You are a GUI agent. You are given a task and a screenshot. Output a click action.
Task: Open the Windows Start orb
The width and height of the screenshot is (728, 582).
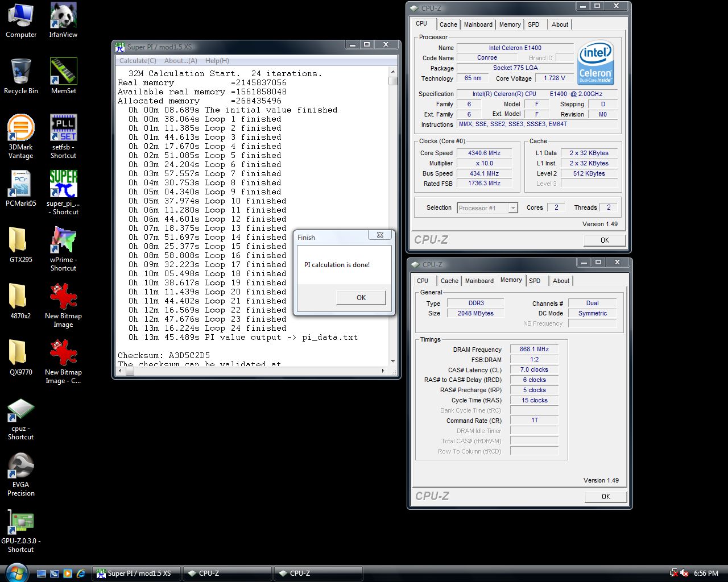pyautogui.click(x=16, y=573)
